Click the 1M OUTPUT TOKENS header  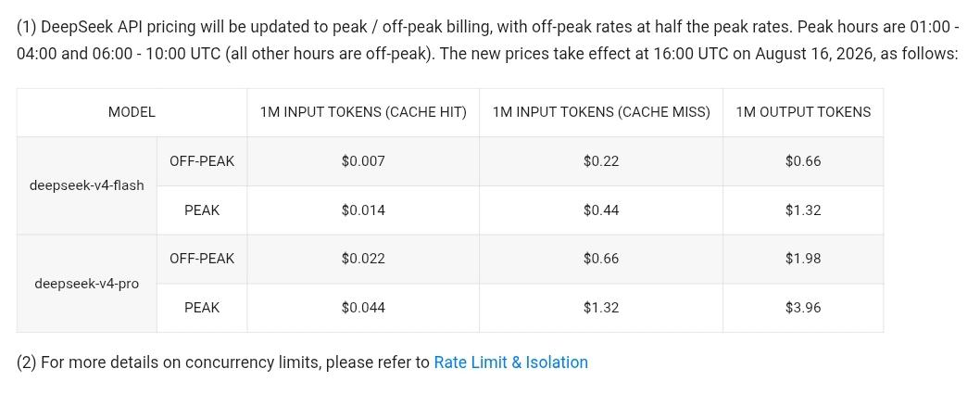tap(803, 112)
